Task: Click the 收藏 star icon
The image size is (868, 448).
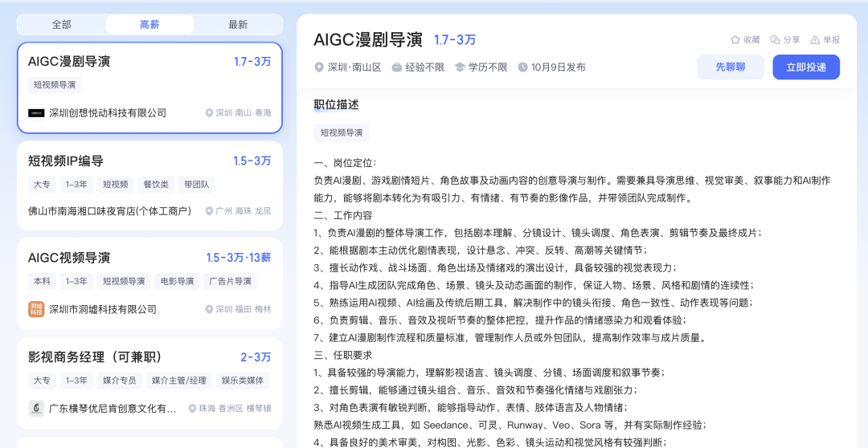Action: 735,40
